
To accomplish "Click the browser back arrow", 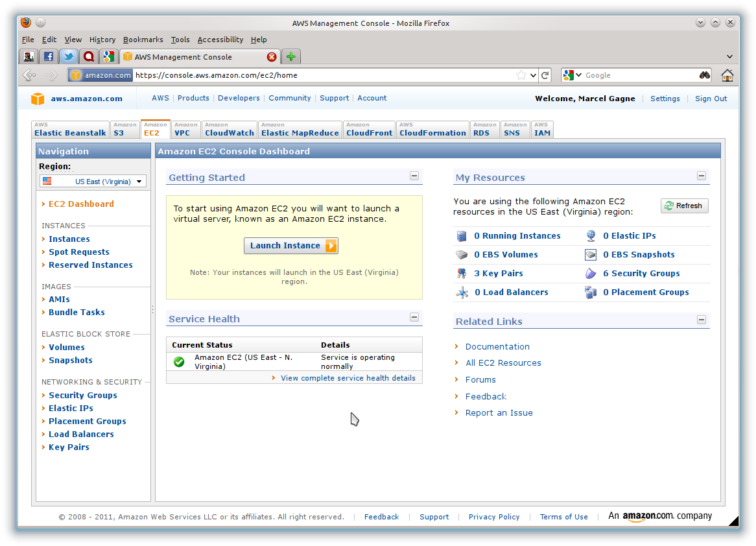I will [29, 75].
